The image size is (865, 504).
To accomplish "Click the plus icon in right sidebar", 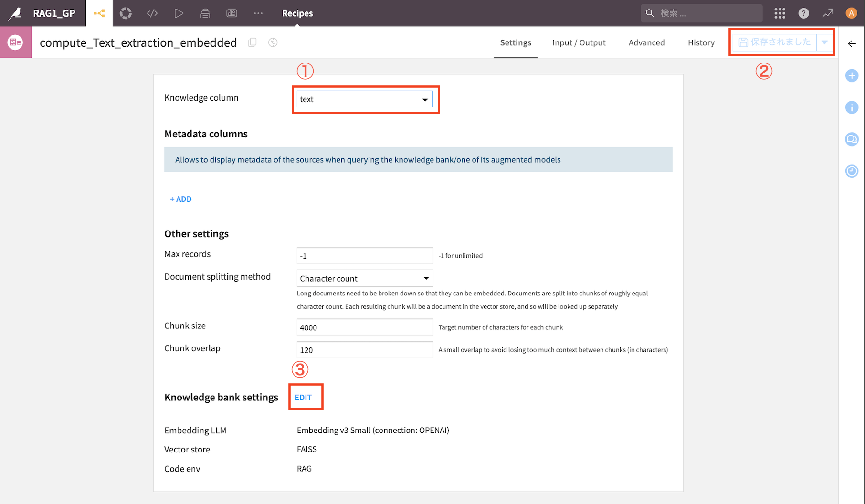I will (x=852, y=75).
